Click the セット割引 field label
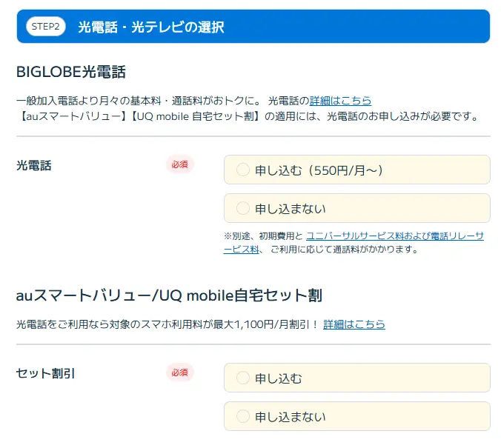This screenshot has height=448, width=501. coord(45,372)
